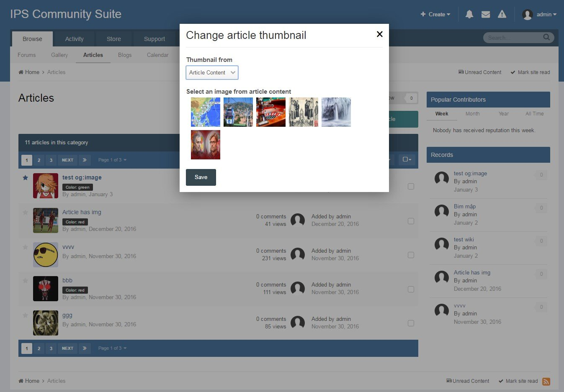This screenshot has height=392, width=564.
Task: Star the 'Article has img' article
Action: [25, 213]
